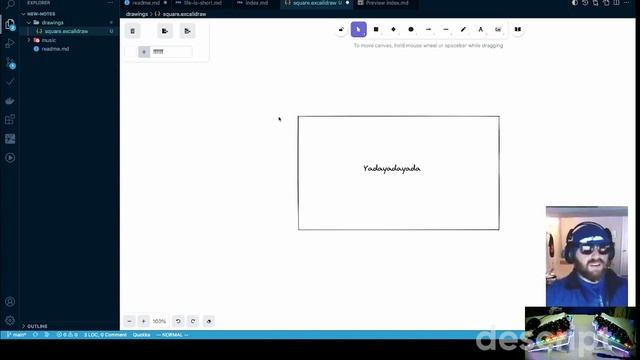Undo the last drawing action

(x=178, y=321)
